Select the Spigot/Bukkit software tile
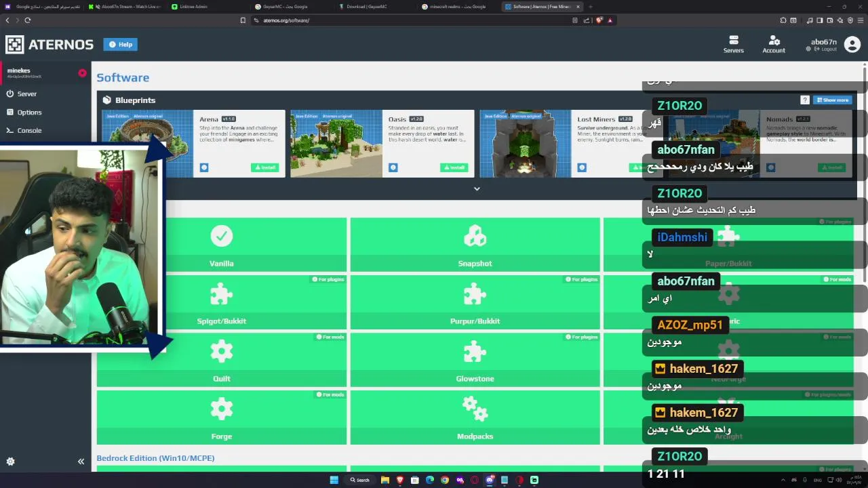Screen dimensions: 868x488 tap(222, 302)
